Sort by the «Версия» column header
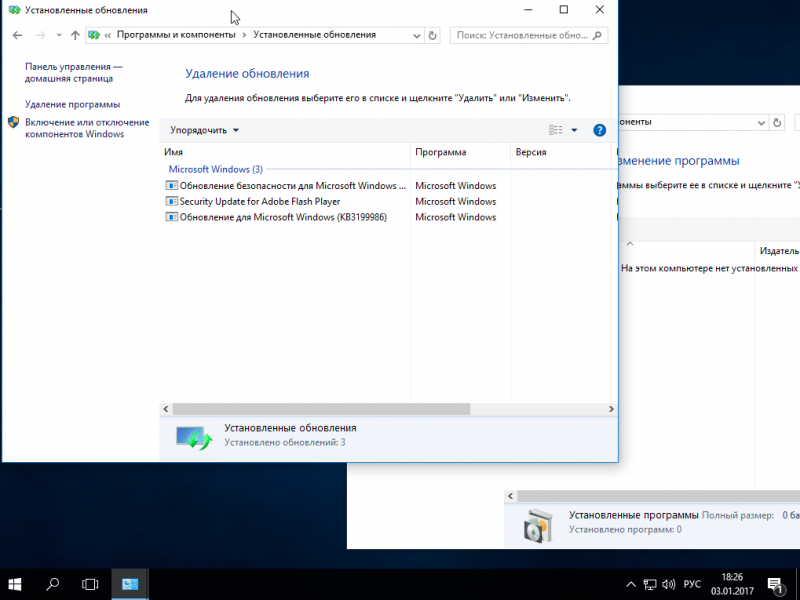 click(x=560, y=152)
